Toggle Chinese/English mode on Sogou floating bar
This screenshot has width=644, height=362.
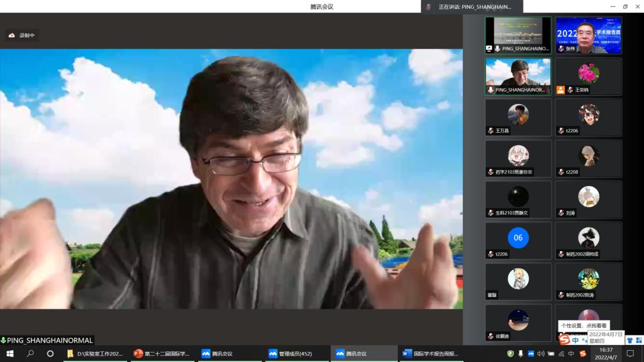(575, 340)
